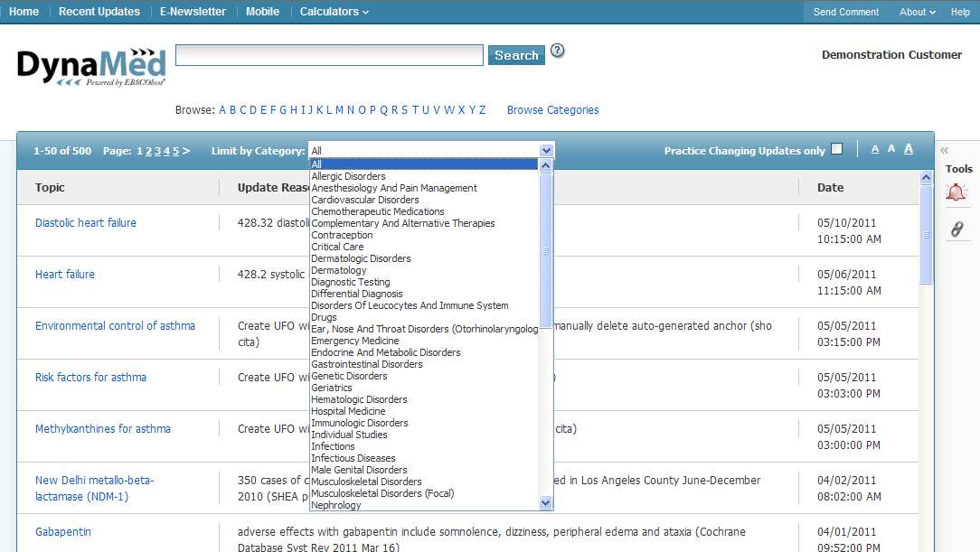980x552 pixels.
Task: Click the results table scrollbar thumb
Action: click(927, 234)
